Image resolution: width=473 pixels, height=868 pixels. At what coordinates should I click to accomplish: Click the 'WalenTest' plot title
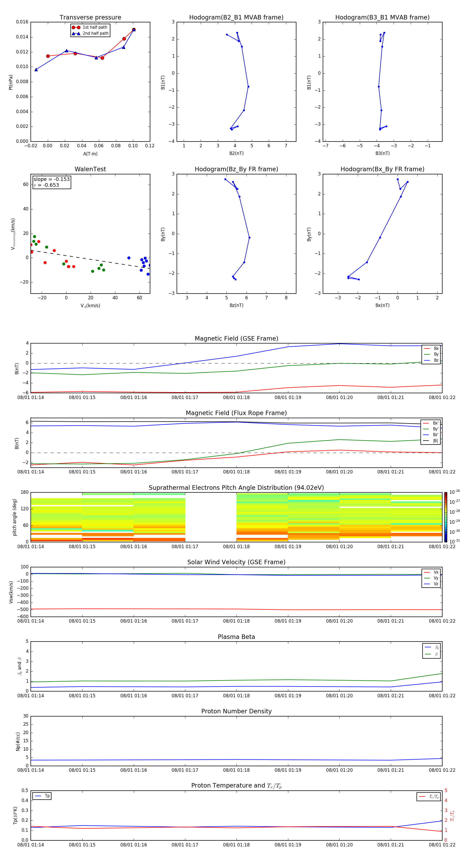90,169
